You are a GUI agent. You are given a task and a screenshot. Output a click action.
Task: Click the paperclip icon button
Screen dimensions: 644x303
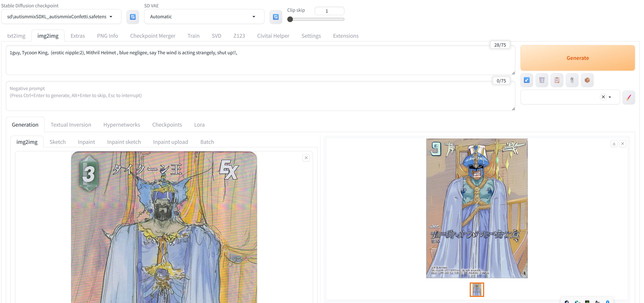pyautogui.click(x=572, y=80)
